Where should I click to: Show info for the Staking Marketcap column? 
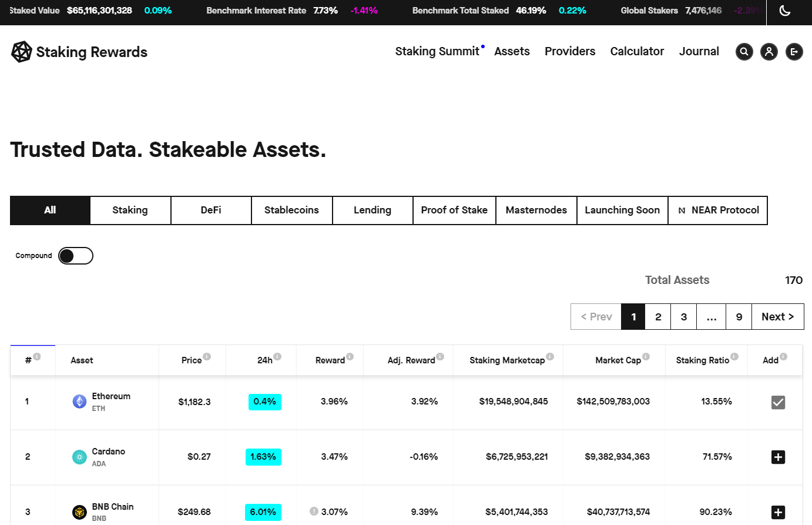pos(550,357)
